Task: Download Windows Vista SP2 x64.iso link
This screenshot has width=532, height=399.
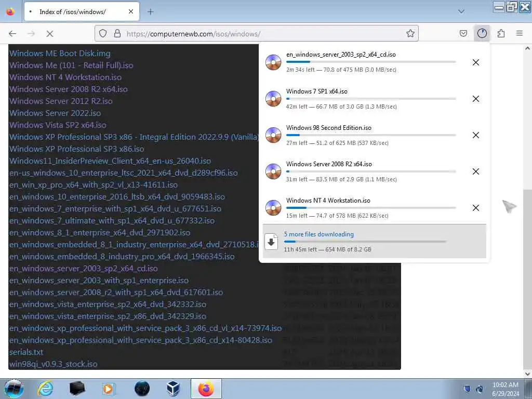Action: [58, 125]
